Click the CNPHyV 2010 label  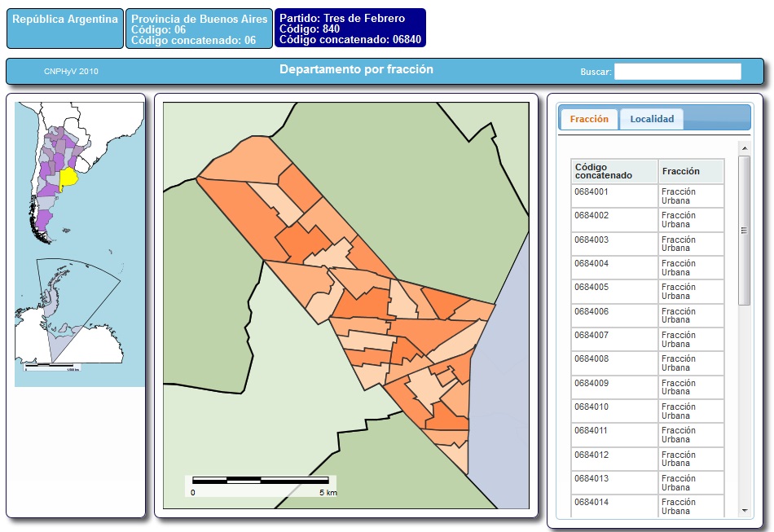(x=71, y=72)
